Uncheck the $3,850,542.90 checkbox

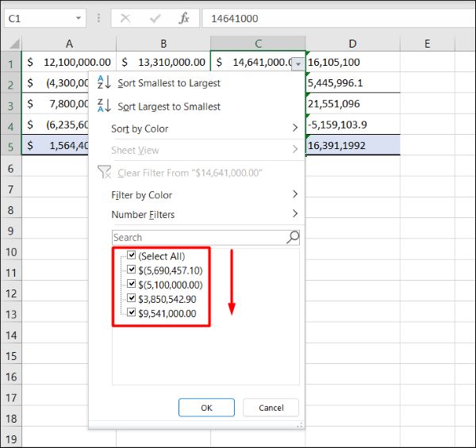click(x=131, y=298)
